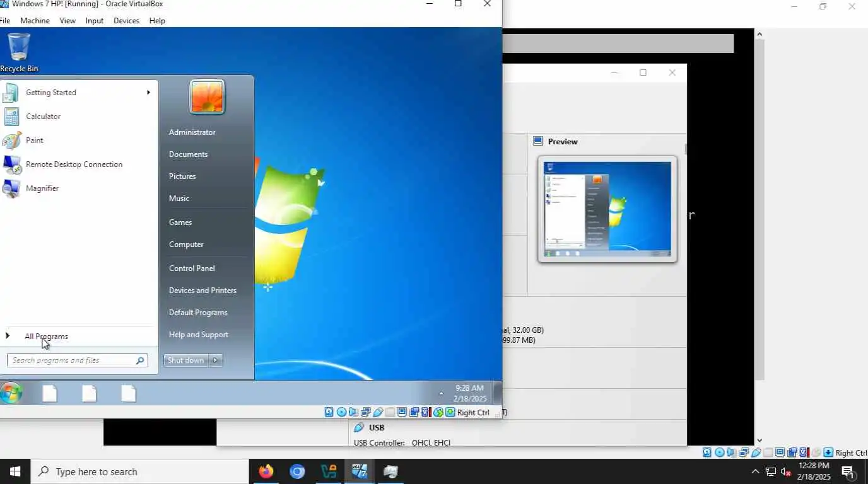Click network indicator in Windows 7 HP status bar

[366, 412]
